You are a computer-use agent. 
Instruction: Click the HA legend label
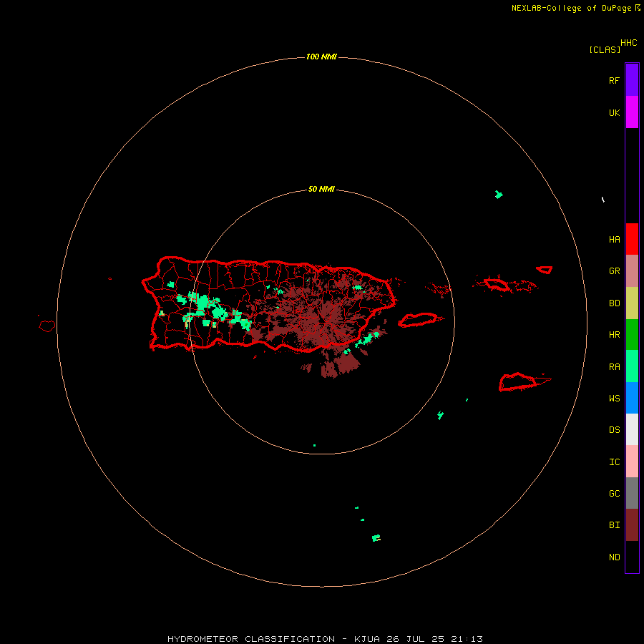coord(614,240)
